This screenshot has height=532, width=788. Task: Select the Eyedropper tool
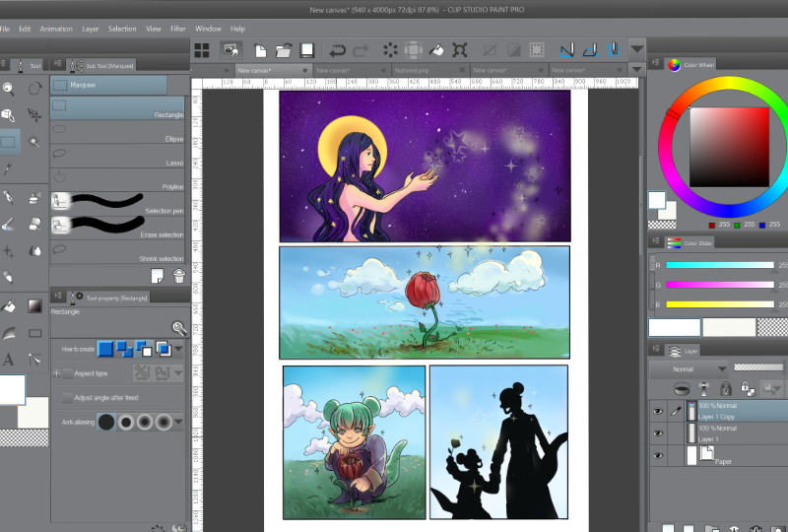8,168
